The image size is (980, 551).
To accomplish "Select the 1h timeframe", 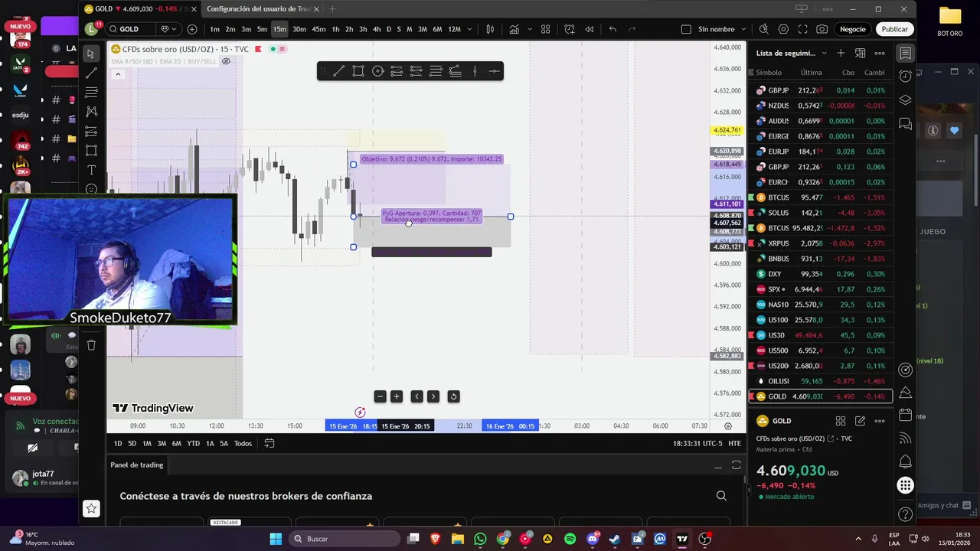I will (335, 29).
